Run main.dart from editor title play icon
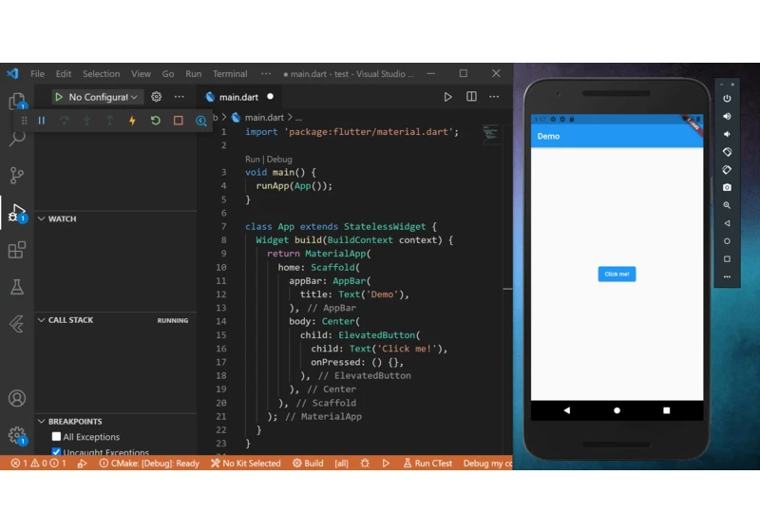Image resolution: width=760 pixels, height=532 pixels. [x=447, y=97]
